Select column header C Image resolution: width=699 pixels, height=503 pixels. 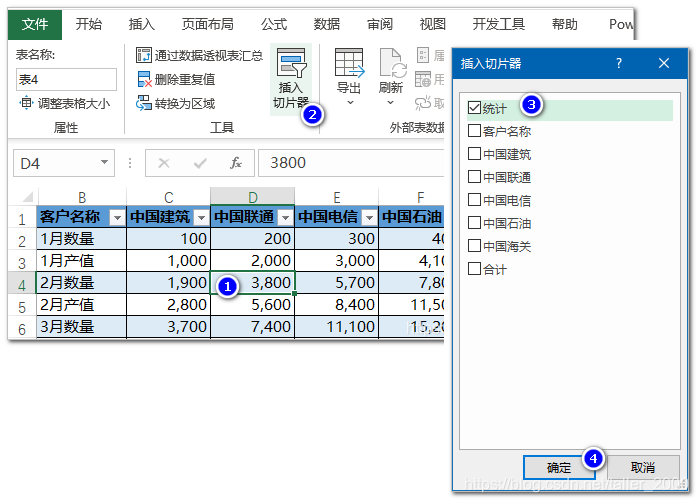(x=169, y=197)
